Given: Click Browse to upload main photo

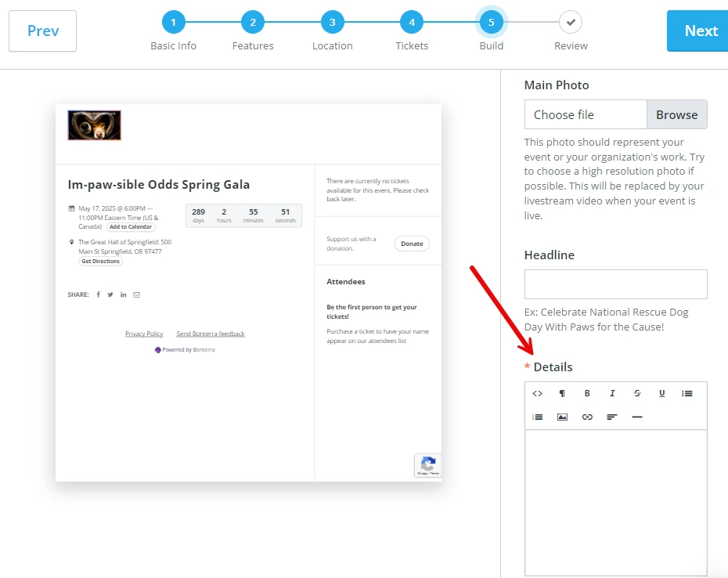Looking at the screenshot, I should click(676, 115).
